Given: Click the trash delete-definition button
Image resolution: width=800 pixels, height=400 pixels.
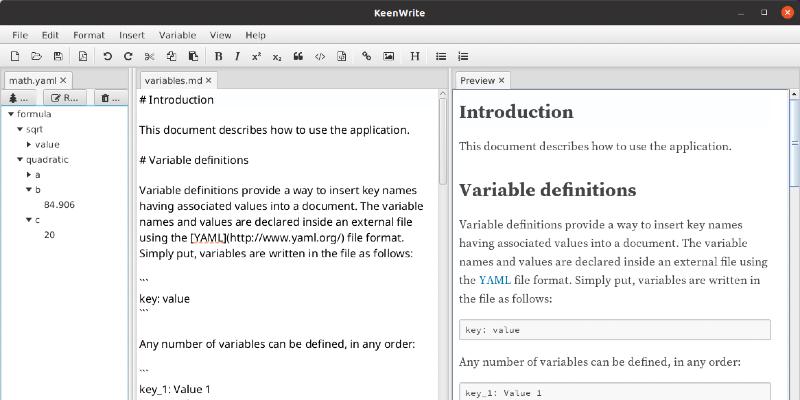Looking at the screenshot, I should pyautogui.click(x=111, y=98).
